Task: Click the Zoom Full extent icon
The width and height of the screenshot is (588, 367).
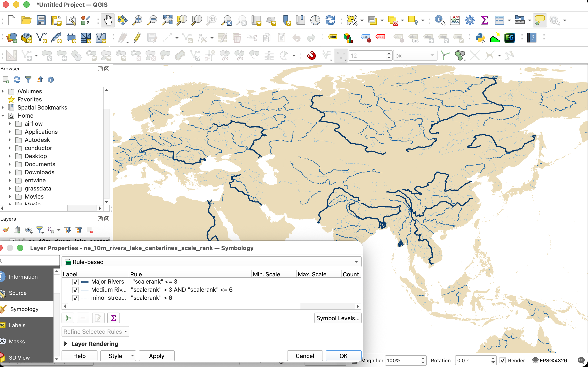Action: [168, 20]
